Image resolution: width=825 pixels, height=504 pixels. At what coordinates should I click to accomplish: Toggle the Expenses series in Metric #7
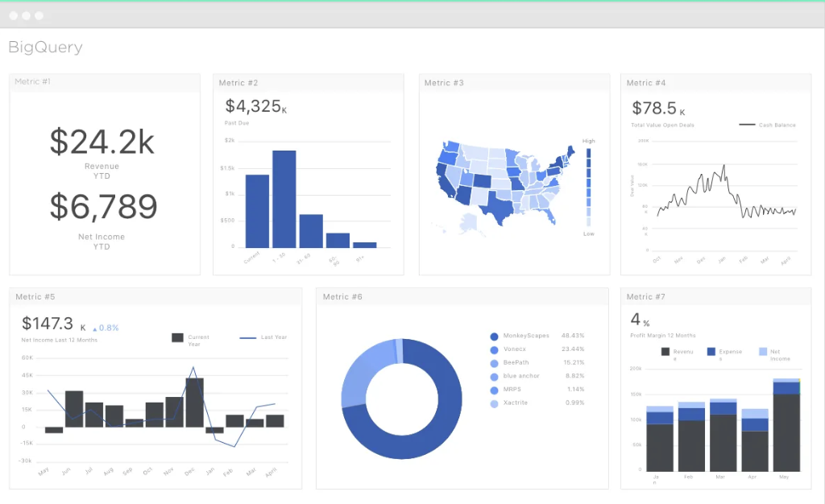710,352
